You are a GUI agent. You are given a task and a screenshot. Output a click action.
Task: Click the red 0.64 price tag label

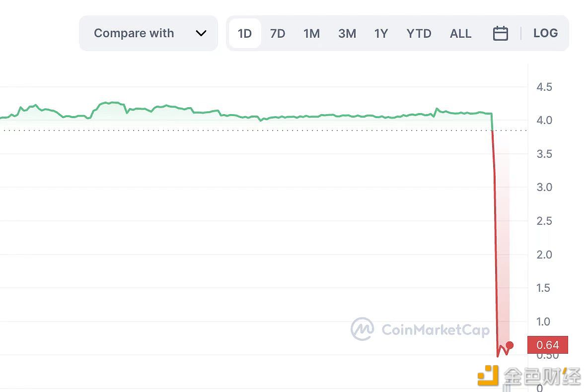pos(547,345)
